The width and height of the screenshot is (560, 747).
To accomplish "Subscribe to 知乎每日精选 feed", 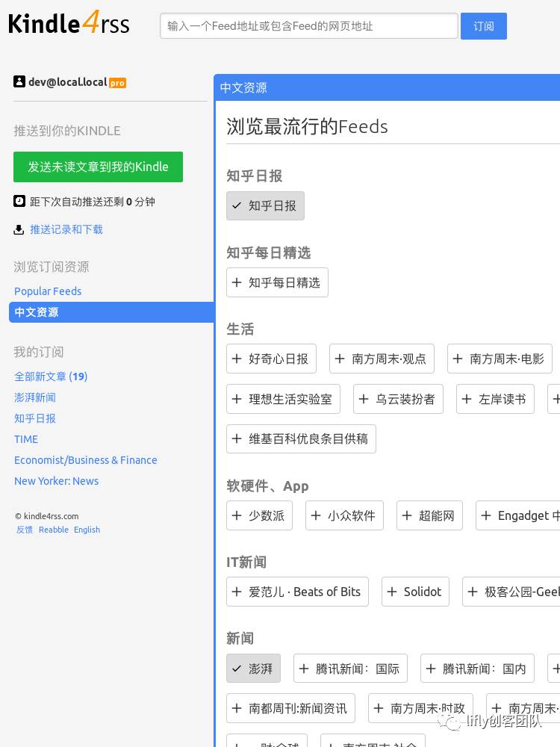I will tap(277, 282).
